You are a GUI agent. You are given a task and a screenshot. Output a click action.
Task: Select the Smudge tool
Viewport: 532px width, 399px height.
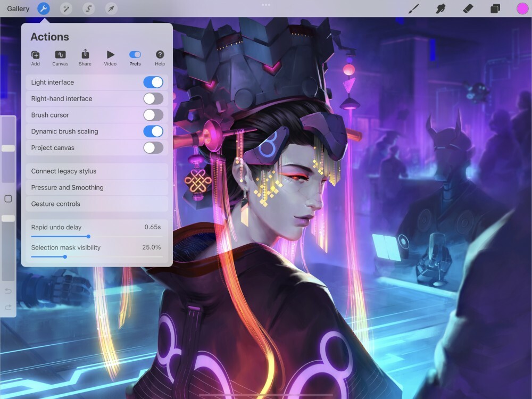click(440, 9)
